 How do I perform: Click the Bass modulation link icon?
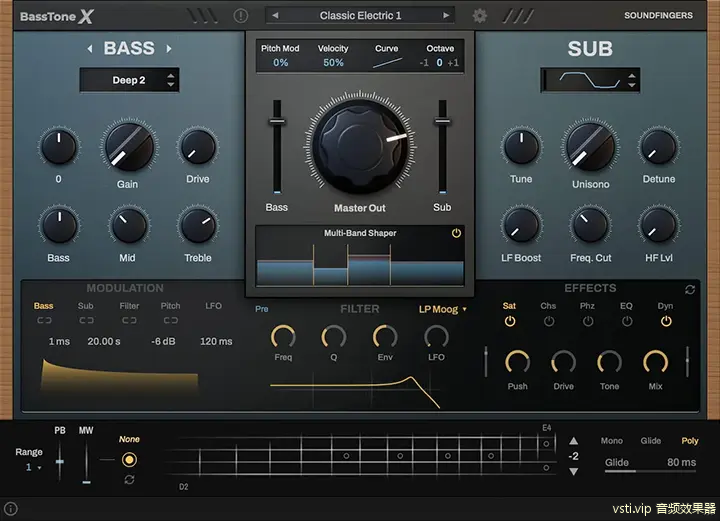click(x=45, y=320)
